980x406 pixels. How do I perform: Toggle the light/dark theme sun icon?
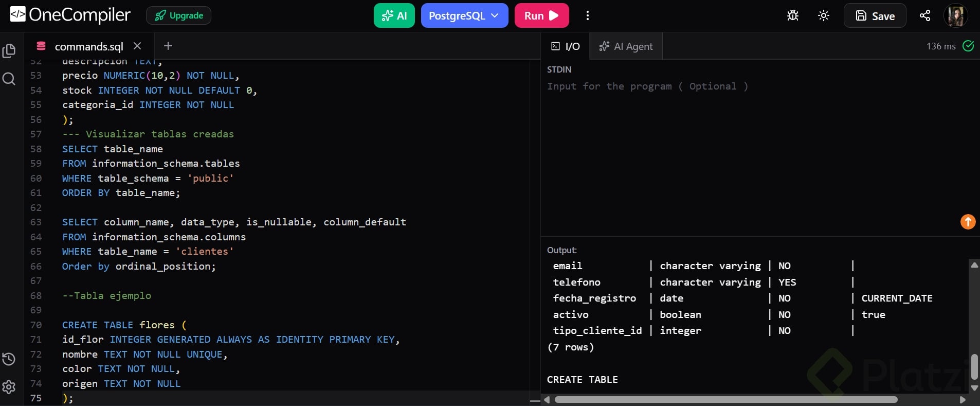coord(824,15)
